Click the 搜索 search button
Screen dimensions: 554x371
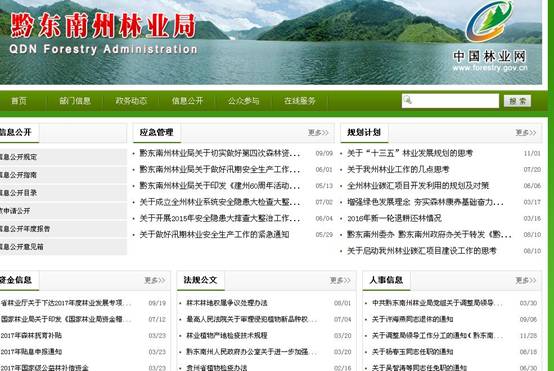tap(517, 101)
